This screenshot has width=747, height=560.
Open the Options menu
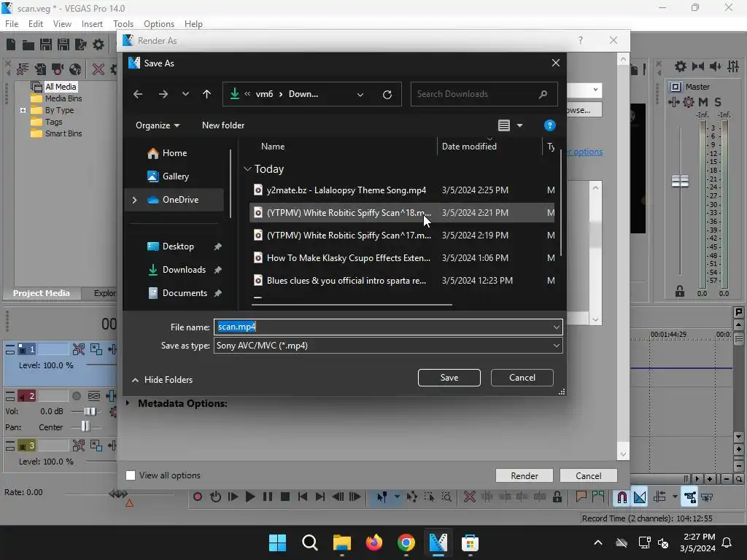pos(159,24)
